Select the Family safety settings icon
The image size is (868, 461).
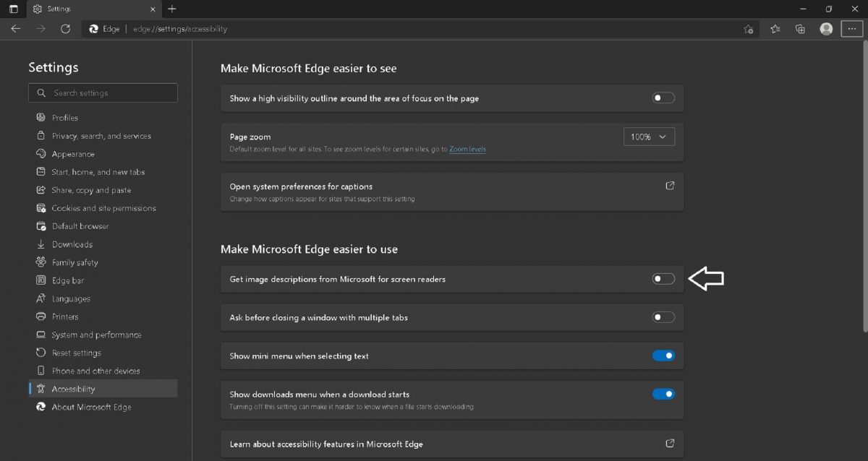click(41, 262)
